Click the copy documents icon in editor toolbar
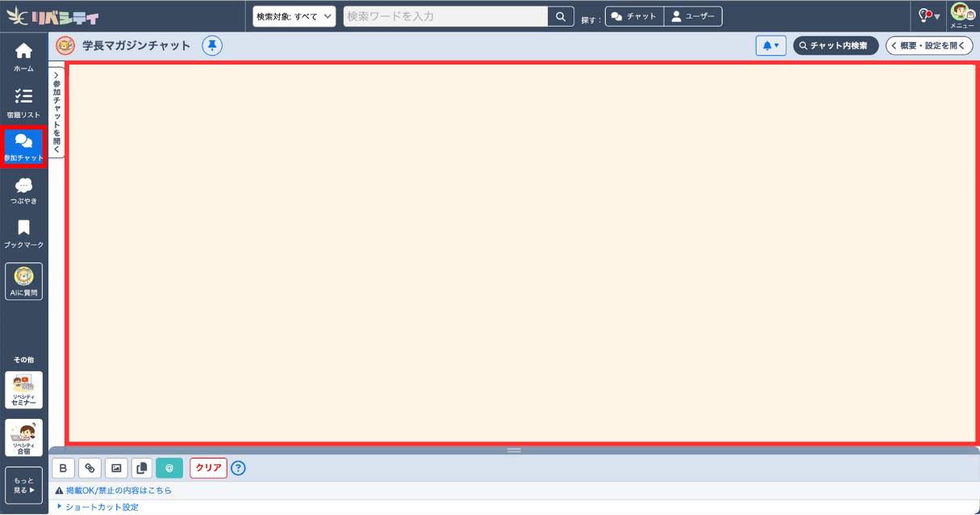This screenshot has width=980, height=515. (142, 467)
